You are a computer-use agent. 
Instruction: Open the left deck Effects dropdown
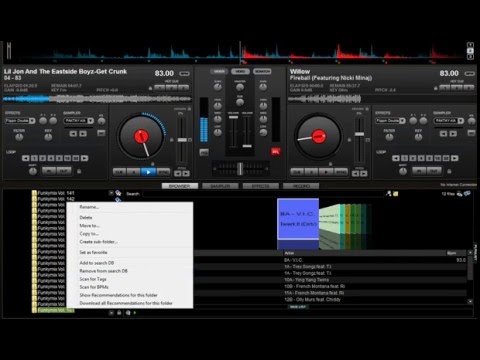click(x=20, y=121)
